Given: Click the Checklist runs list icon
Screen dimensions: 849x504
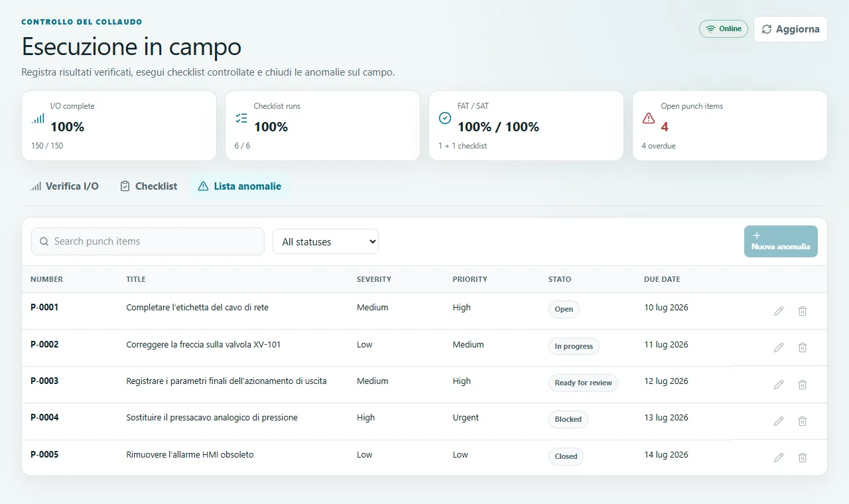Looking at the screenshot, I should pyautogui.click(x=241, y=118).
